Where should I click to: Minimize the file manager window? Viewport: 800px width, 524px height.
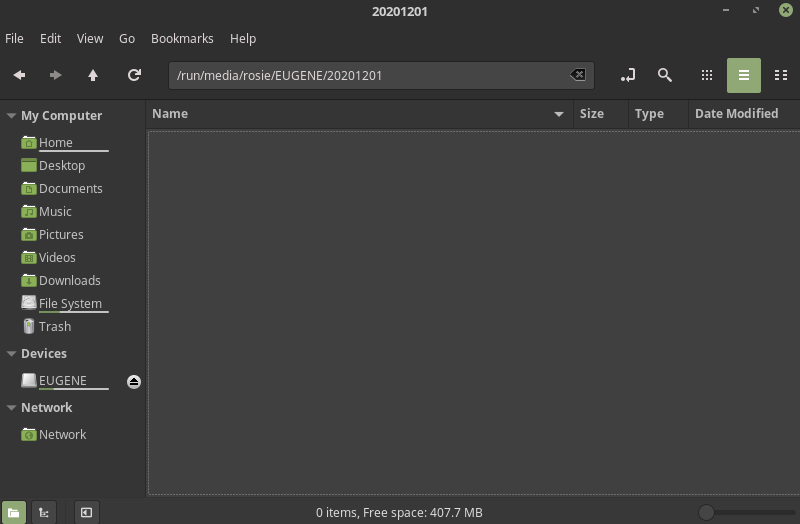click(726, 10)
